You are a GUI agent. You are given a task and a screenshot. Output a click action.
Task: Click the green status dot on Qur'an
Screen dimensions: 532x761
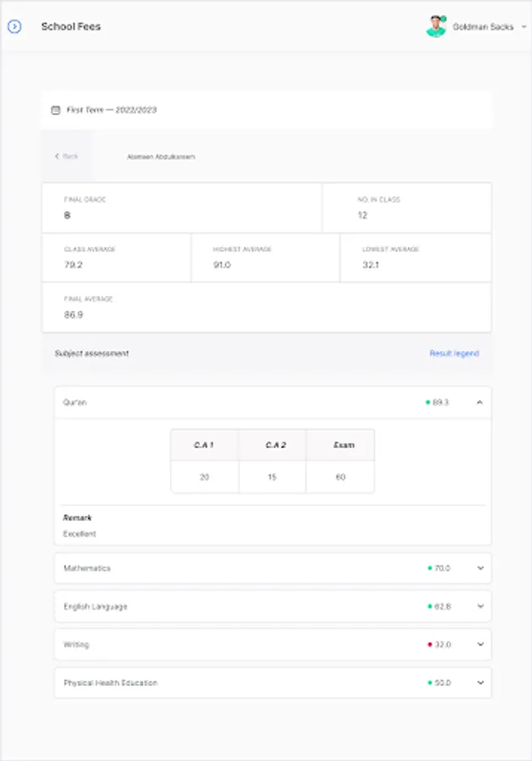(x=428, y=402)
